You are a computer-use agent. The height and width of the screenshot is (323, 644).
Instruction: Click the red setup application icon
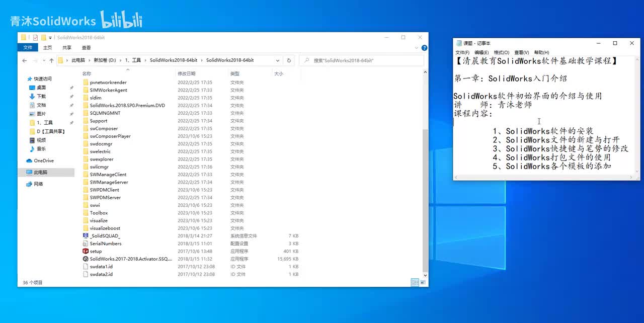click(86, 251)
